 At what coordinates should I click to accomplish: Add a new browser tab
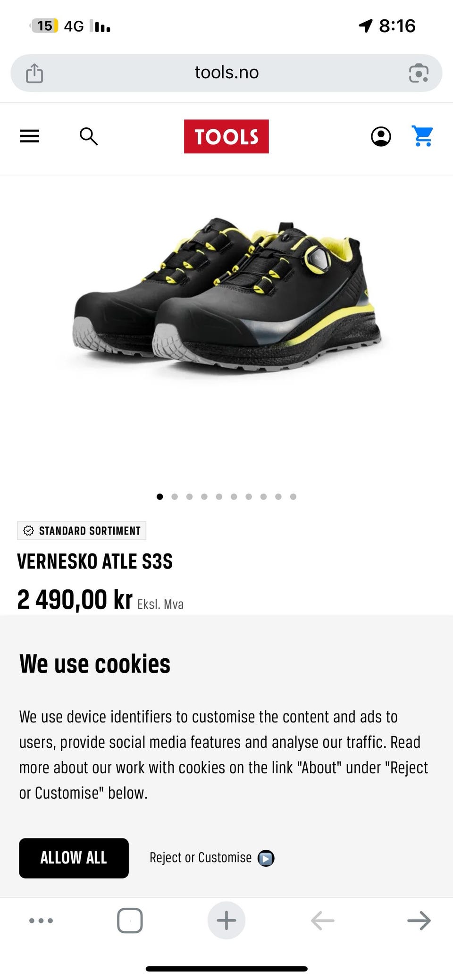click(x=226, y=920)
